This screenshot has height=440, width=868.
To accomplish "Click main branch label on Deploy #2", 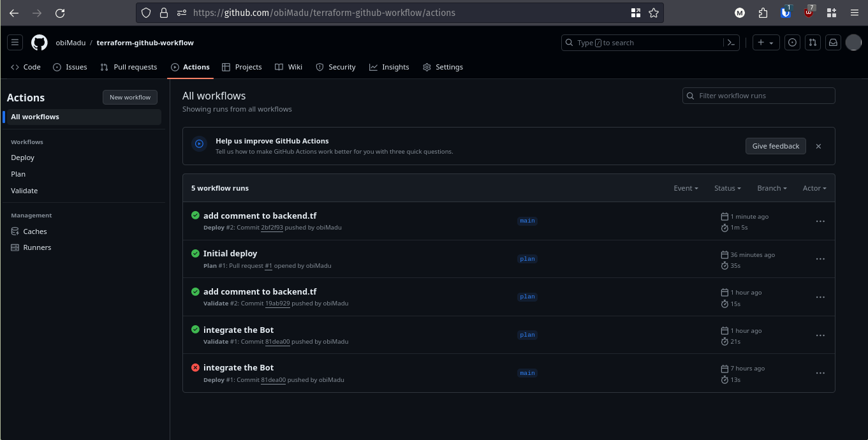I will [527, 221].
